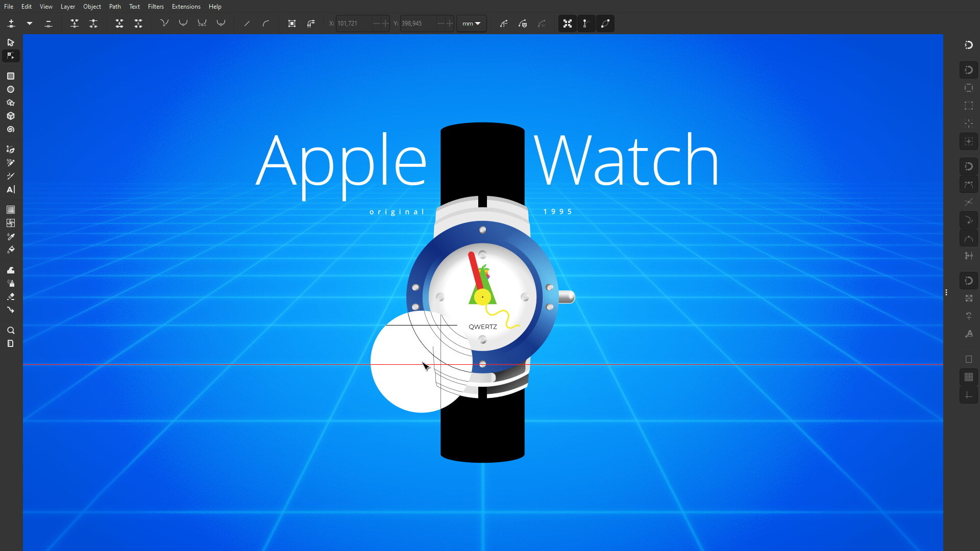Screen dimensions: 980x551
Task: Select the 3D box tool
Action: (x=11, y=116)
